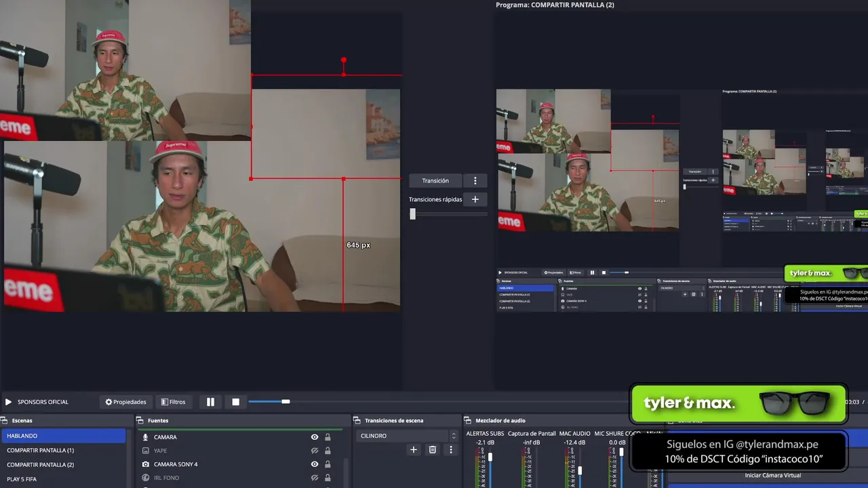Screen dimensions: 868x488
Task: Click the Transiciones de escena dock icon
Action: coord(357,420)
